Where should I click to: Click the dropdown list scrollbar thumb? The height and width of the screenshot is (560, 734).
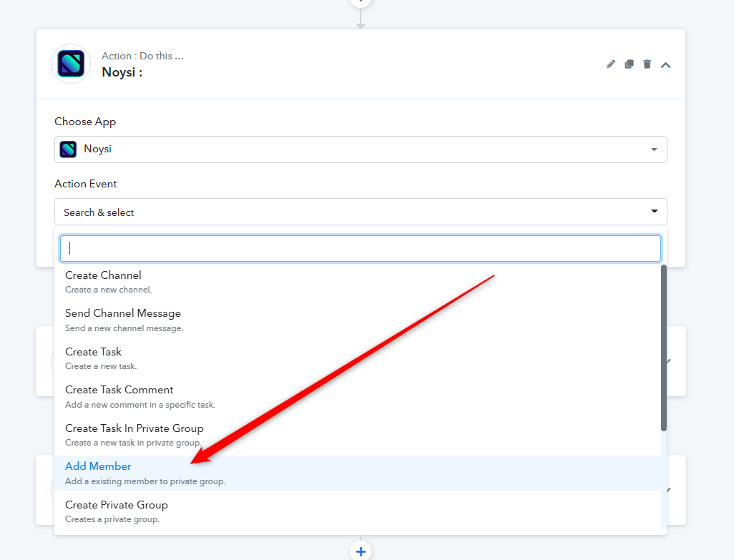663,348
